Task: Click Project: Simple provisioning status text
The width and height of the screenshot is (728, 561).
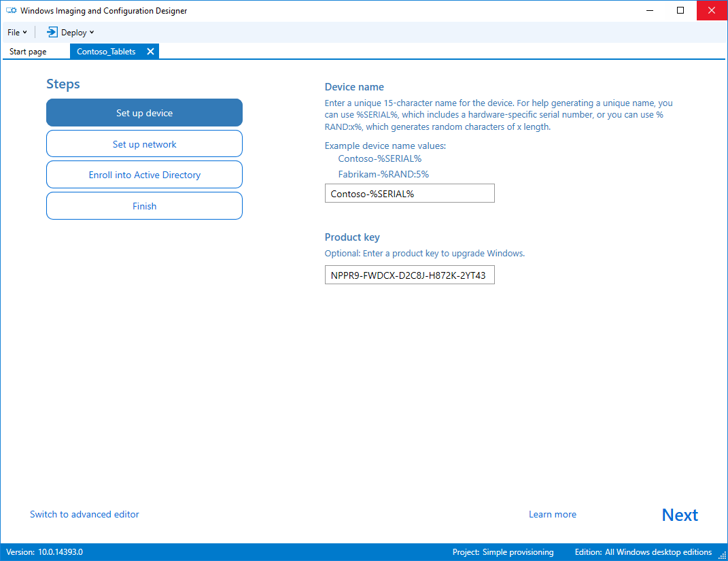Action: click(503, 552)
